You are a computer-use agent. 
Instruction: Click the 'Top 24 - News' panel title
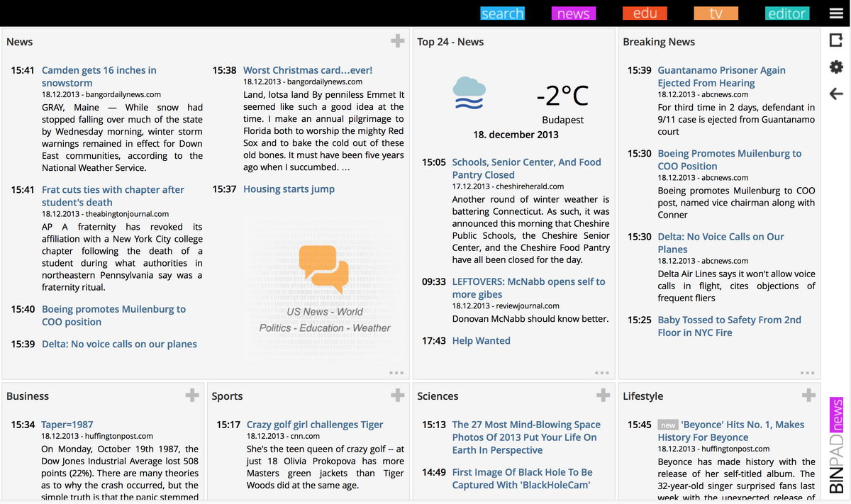(450, 42)
